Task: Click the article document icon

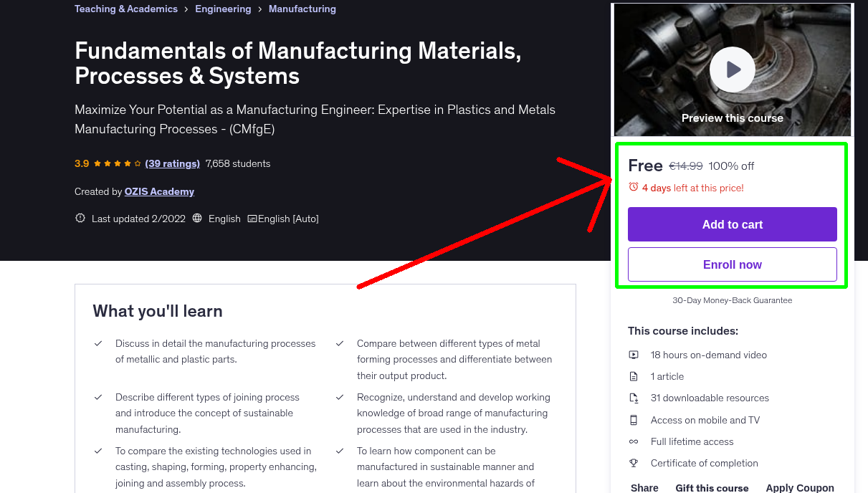Action: pos(634,375)
